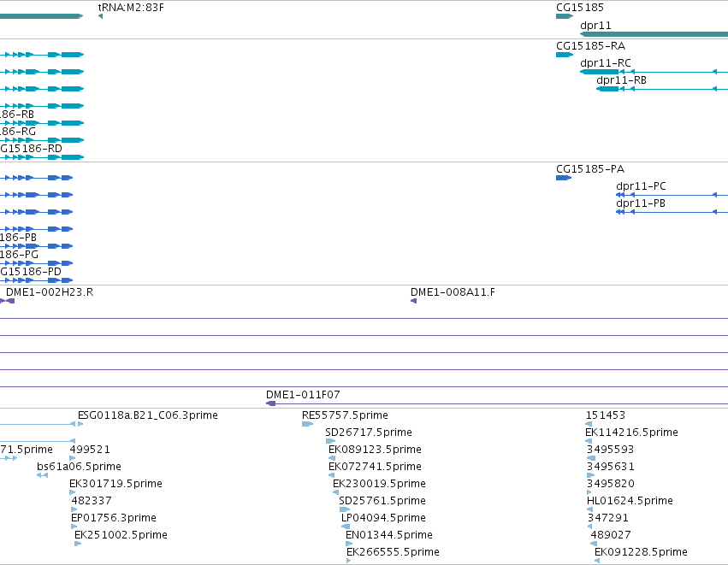The image size is (728, 565).
Task: Click the dpr11 gene bar
Action: (654, 34)
